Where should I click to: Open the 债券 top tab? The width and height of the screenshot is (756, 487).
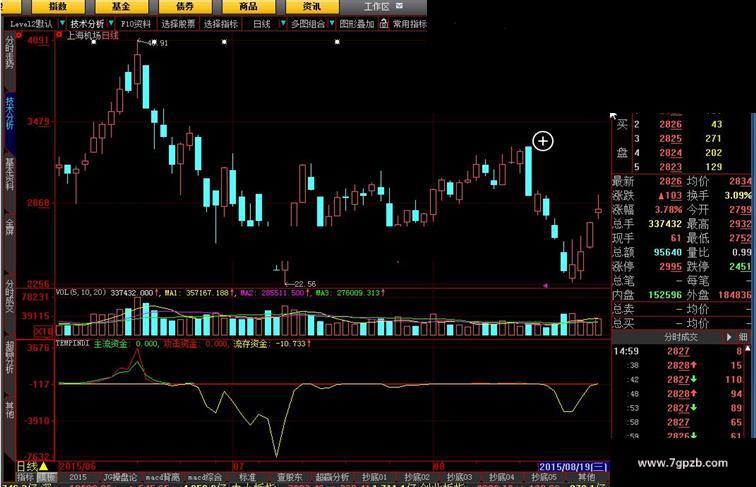pos(185,7)
